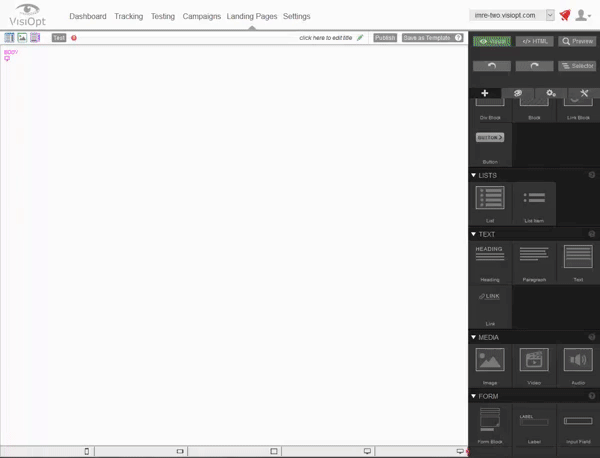600x458 pixels.
Task: Switch to mobile phone viewport
Action: coord(87,451)
